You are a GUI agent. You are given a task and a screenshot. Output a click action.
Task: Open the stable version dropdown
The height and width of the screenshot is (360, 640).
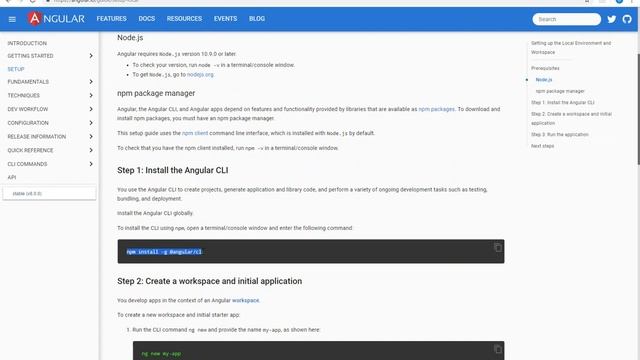pyautogui.click(x=49, y=193)
